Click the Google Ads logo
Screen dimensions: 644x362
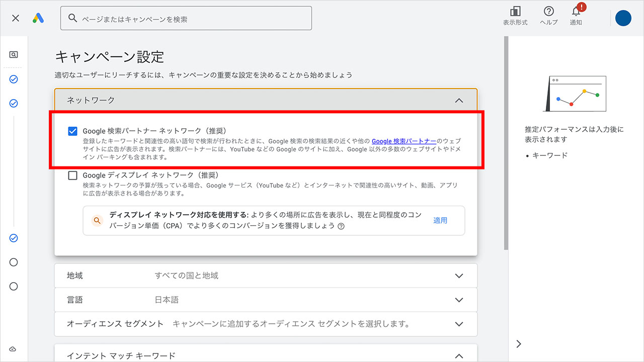click(x=38, y=18)
